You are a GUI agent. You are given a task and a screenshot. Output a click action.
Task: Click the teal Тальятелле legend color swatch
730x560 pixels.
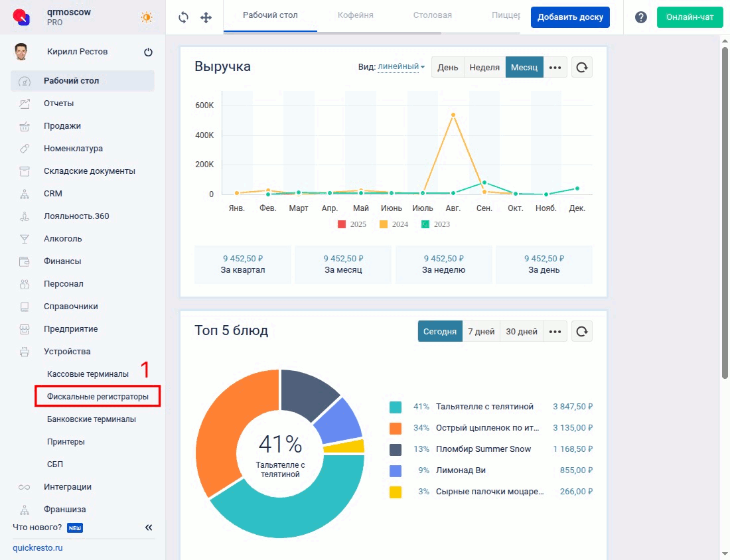[396, 407]
